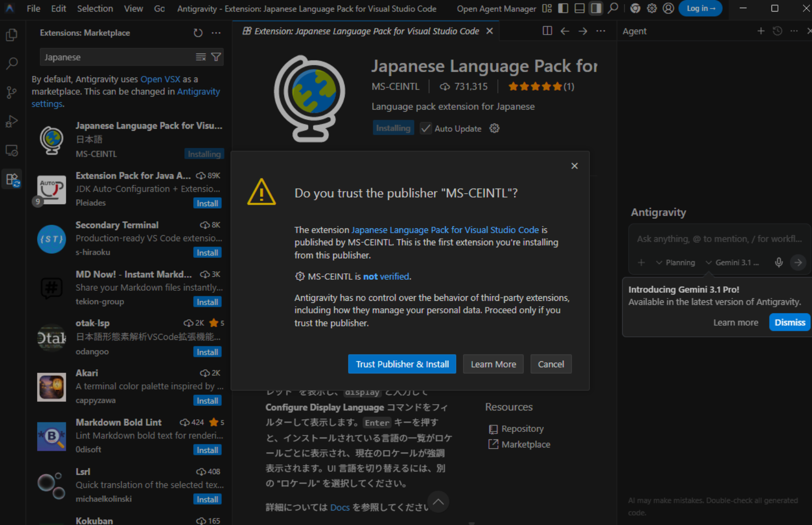Start a new agent conversation
The height and width of the screenshot is (525, 812).
tap(760, 31)
